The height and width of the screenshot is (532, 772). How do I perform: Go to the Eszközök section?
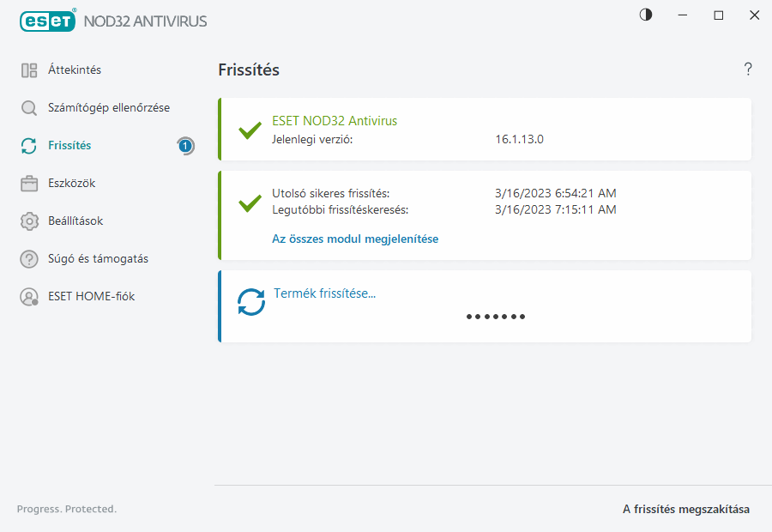click(x=71, y=184)
